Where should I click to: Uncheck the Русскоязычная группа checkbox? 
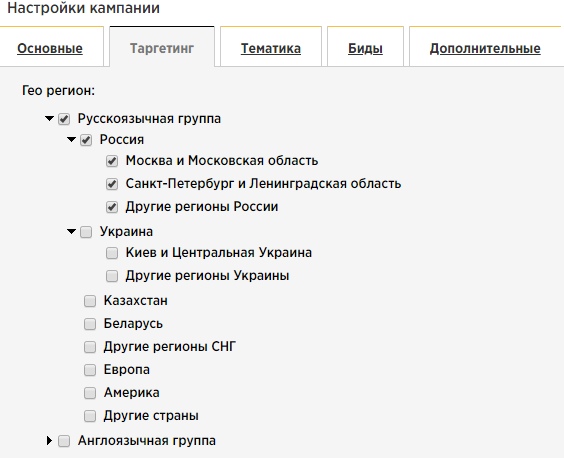click(x=64, y=119)
